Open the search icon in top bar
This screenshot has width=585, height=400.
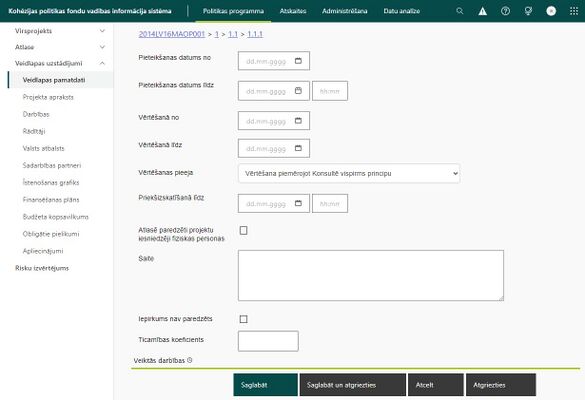tap(460, 11)
